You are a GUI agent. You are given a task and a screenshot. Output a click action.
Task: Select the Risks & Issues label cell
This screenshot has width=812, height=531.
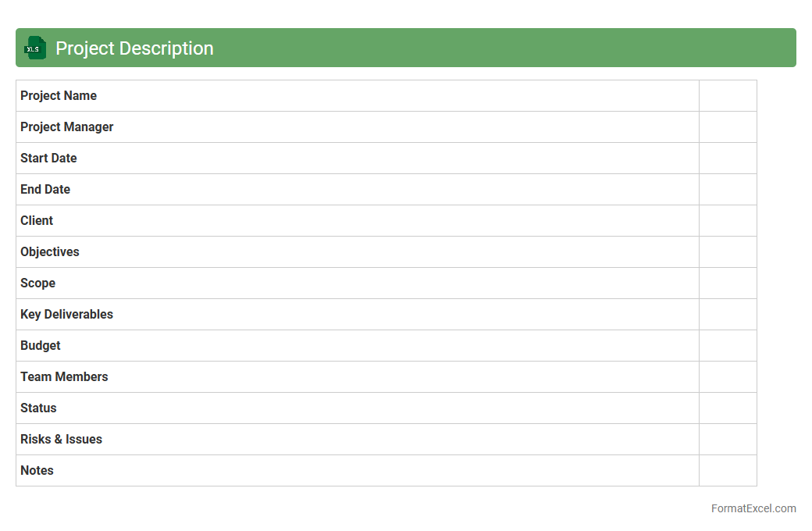(x=61, y=440)
